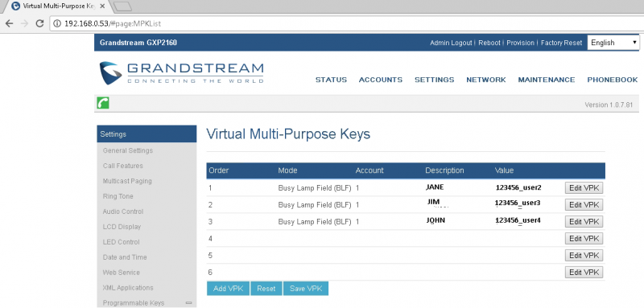This screenshot has width=644, height=308.
Task: Open the SETTINGS menu
Action: [434, 80]
